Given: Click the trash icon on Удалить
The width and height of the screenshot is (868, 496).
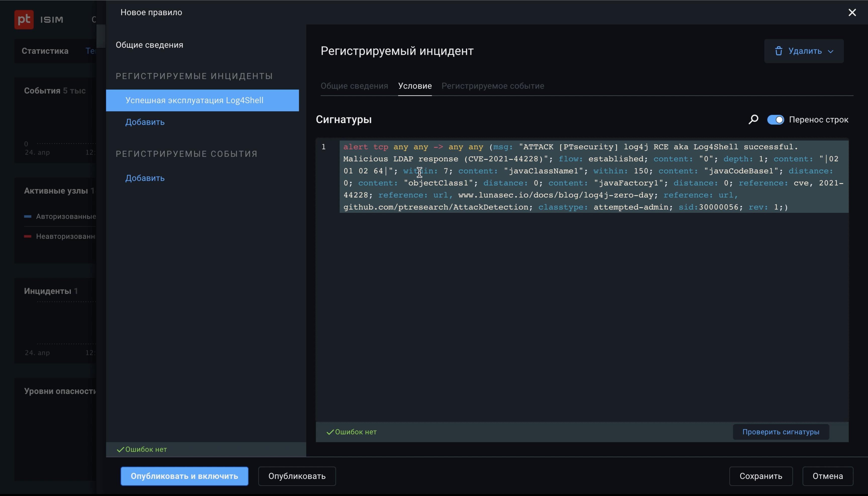Looking at the screenshot, I should point(778,51).
